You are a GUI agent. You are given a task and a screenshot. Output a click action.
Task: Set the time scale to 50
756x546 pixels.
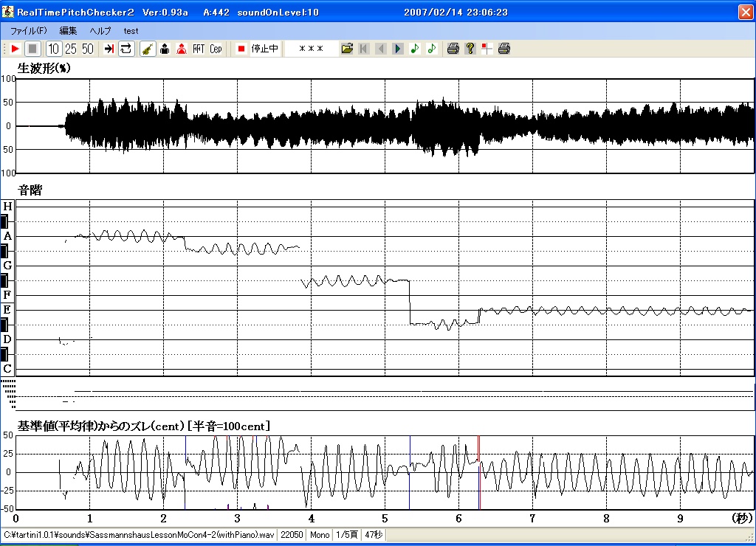[x=87, y=49]
